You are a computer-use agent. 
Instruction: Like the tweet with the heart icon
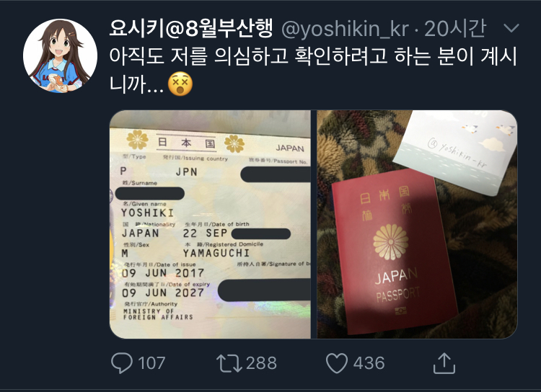click(x=337, y=363)
